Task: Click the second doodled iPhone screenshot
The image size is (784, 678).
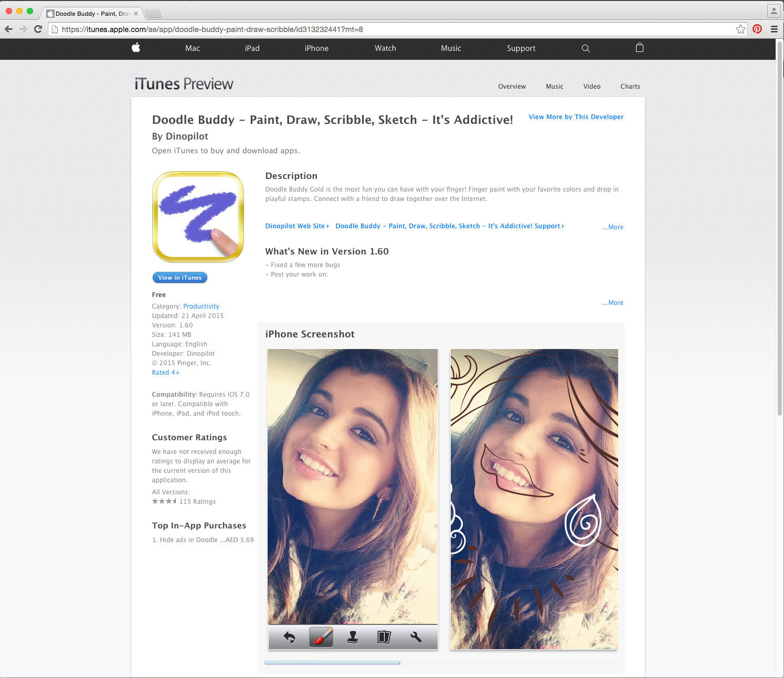Action: 534,499
